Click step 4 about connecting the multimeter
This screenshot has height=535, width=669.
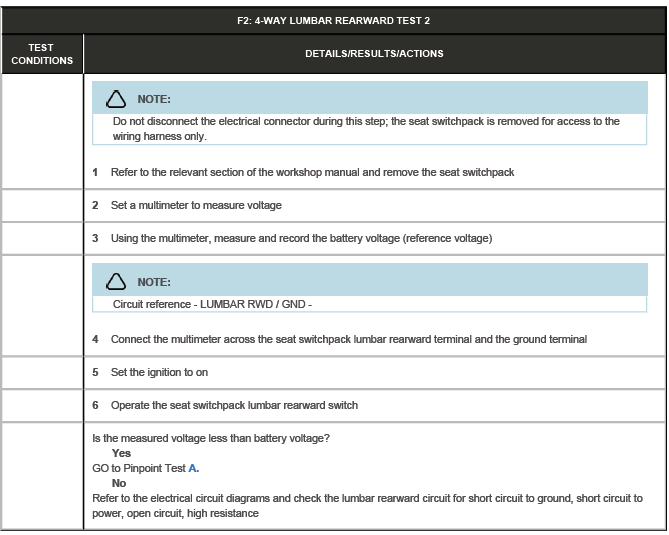(348, 339)
